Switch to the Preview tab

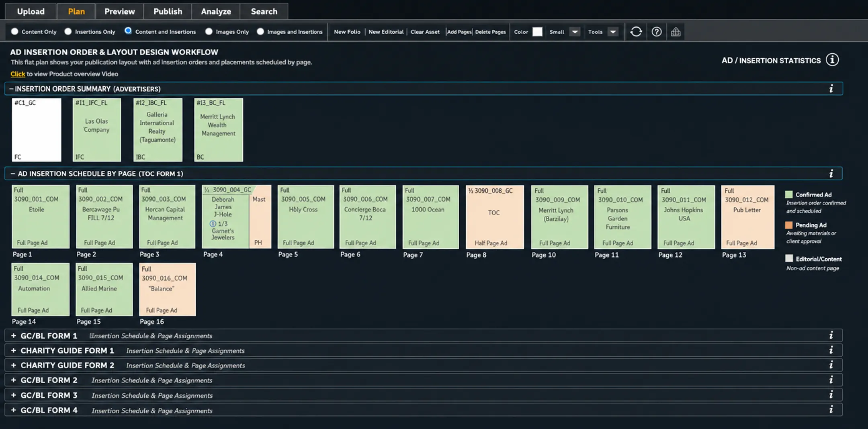pos(119,11)
